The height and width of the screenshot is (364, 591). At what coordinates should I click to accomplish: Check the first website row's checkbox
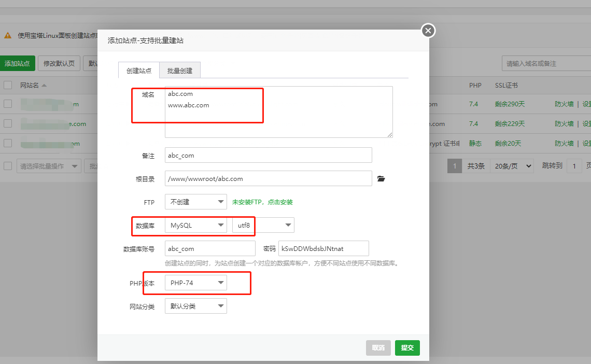pyautogui.click(x=8, y=104)
